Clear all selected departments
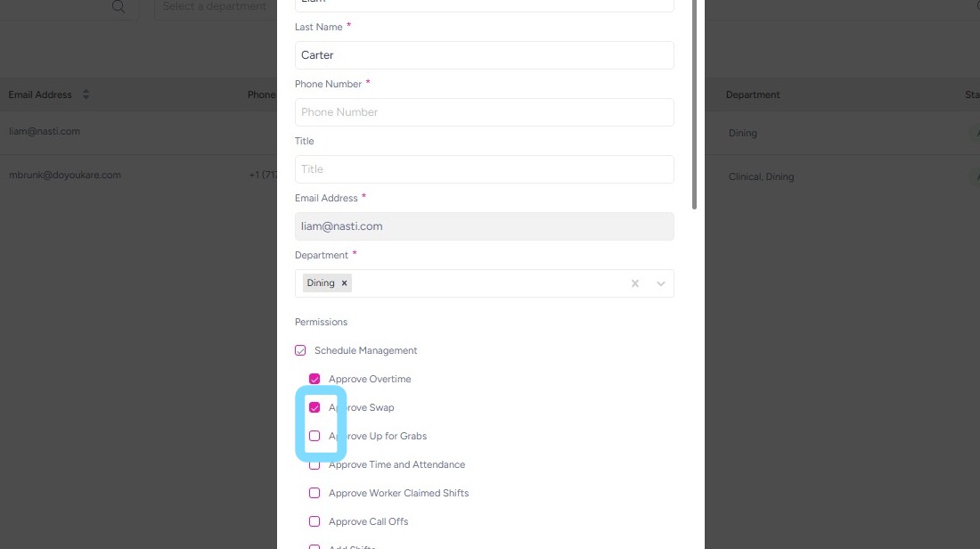The image size is (980, 549). 635,283
